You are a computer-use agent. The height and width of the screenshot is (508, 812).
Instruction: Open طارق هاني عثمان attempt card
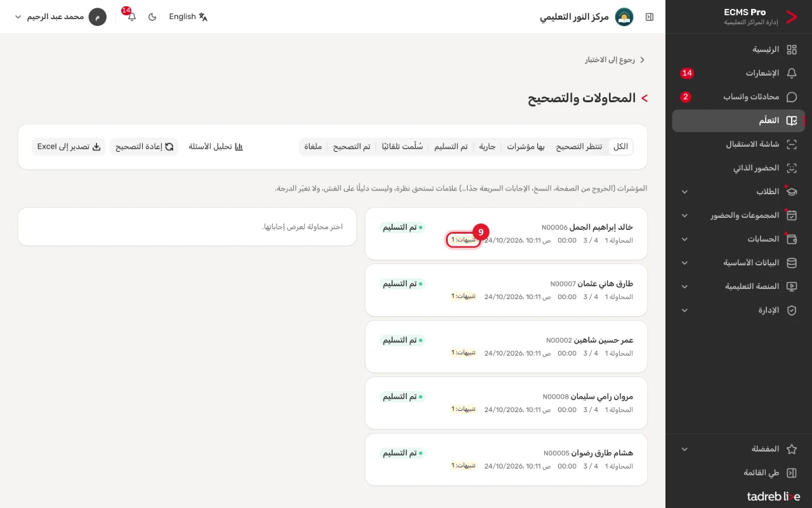(506, 290)
